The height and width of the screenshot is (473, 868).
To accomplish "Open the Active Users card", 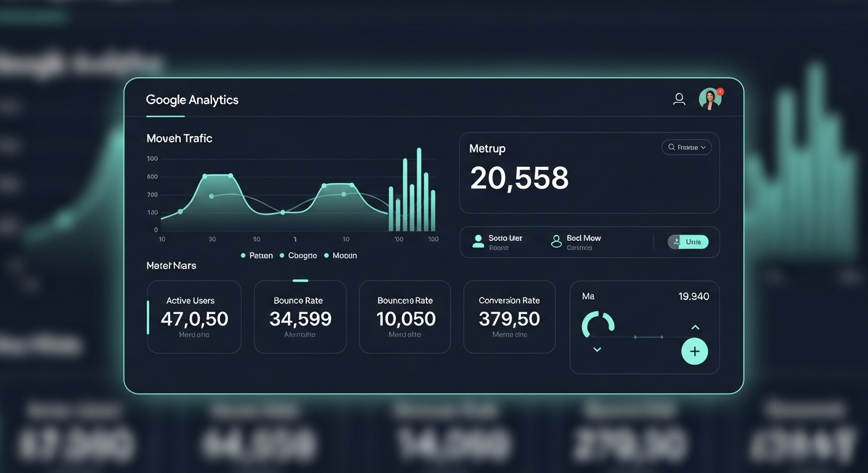I will pos(194,317).
